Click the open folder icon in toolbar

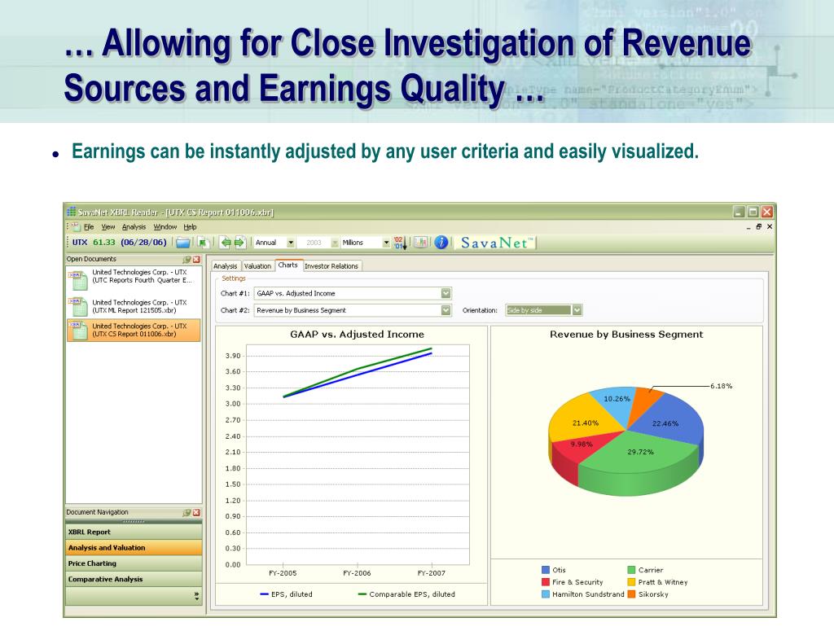[x=183, y=243]
